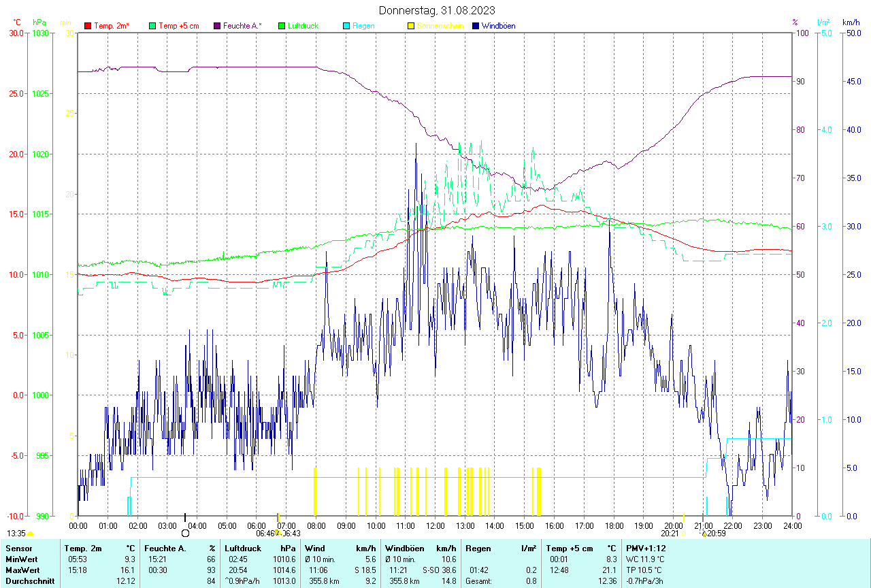Click the purple Feuchte A. legend swatch

pyautogui.click(x=217, y=26)
